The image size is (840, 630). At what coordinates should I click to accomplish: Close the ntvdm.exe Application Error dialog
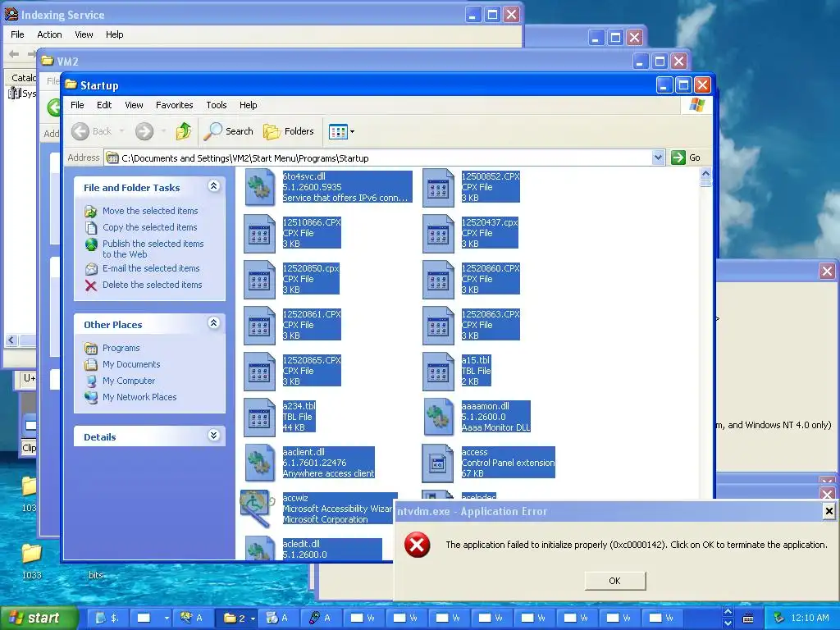(x=829, y=511)
